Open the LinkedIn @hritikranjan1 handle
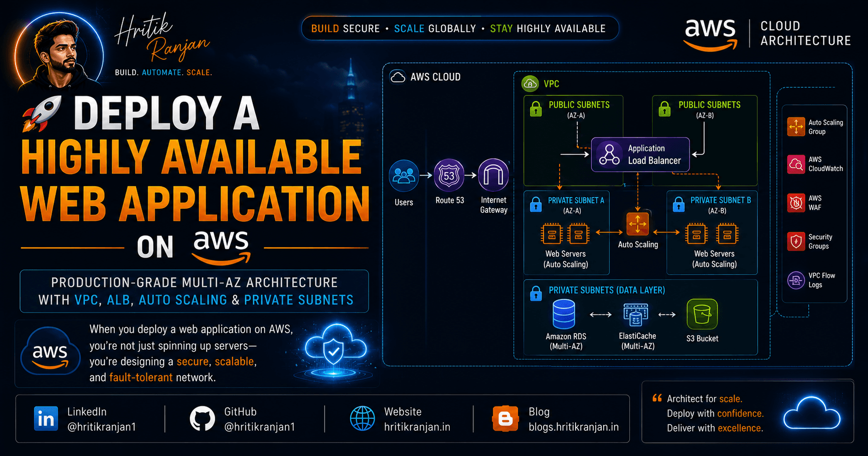The image size is (868, 456). [x=102, y=427]
